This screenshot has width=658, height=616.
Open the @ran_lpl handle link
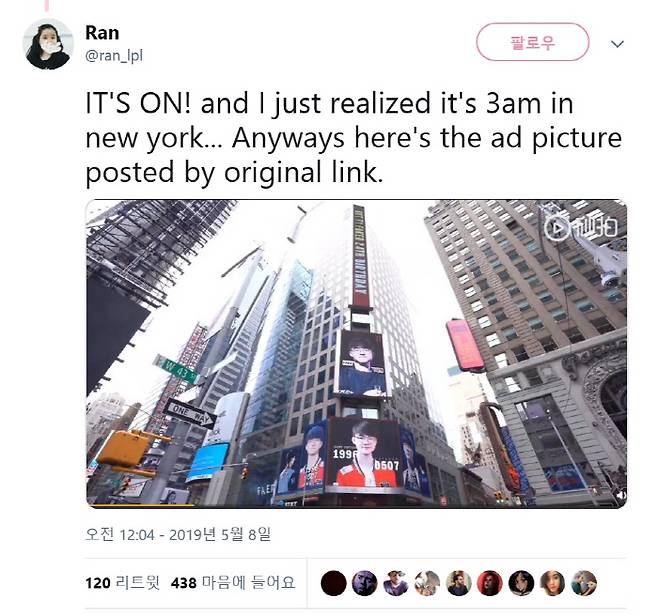[x=114, y=55]
